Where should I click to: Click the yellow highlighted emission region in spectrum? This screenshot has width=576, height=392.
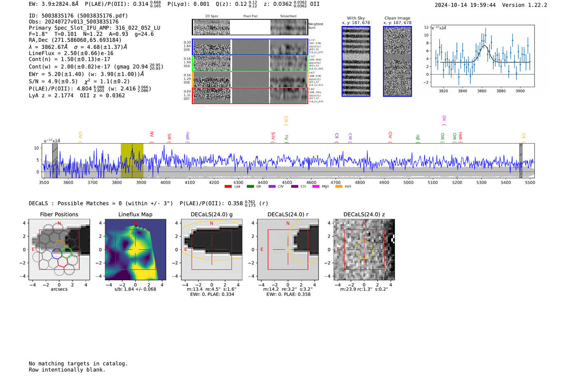click(132, 161)
